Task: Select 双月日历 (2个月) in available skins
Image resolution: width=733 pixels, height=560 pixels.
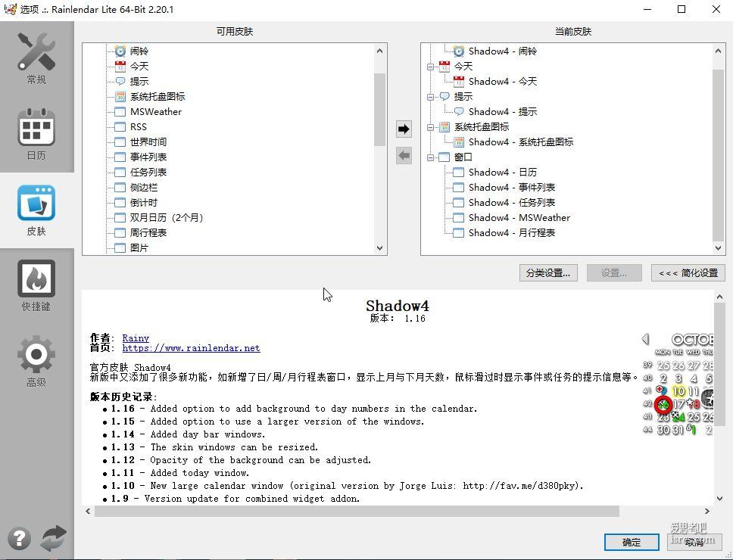Action: point(167,218)
